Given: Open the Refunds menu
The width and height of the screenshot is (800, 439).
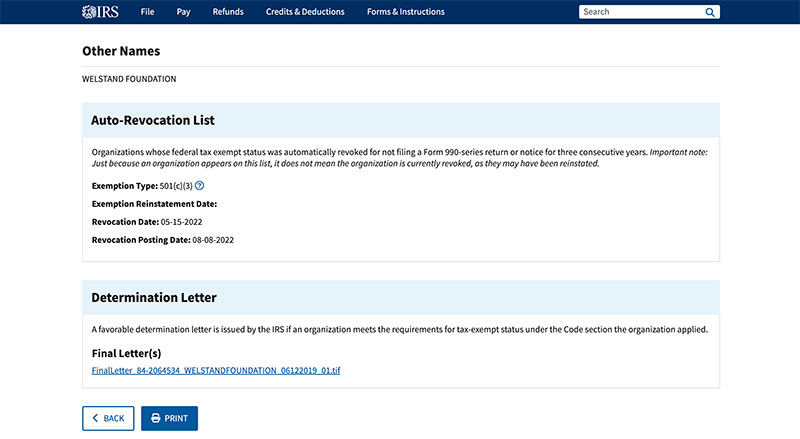Looking at the screenshot, I should click(x=228, y=12).
